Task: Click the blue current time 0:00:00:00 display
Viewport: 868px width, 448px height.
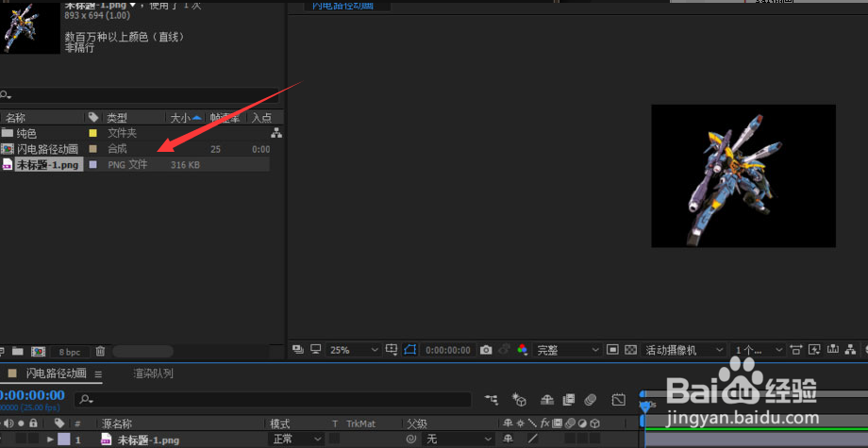Action: coord(32,395)
